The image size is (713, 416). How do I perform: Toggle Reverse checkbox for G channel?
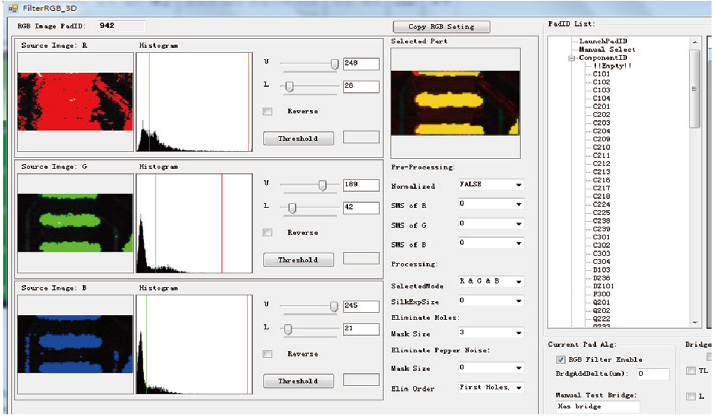(x=267, y=232)
